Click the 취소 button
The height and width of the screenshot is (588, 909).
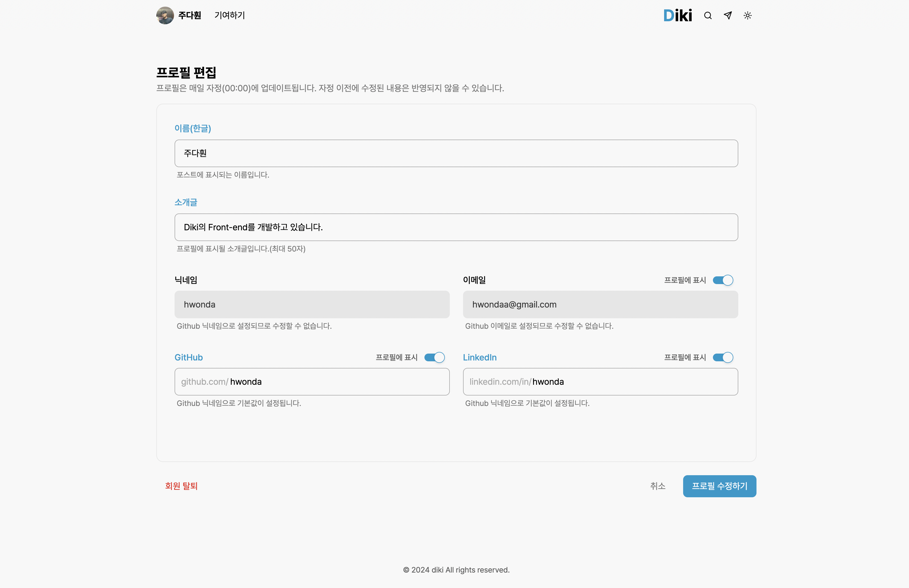coord(657,486)
